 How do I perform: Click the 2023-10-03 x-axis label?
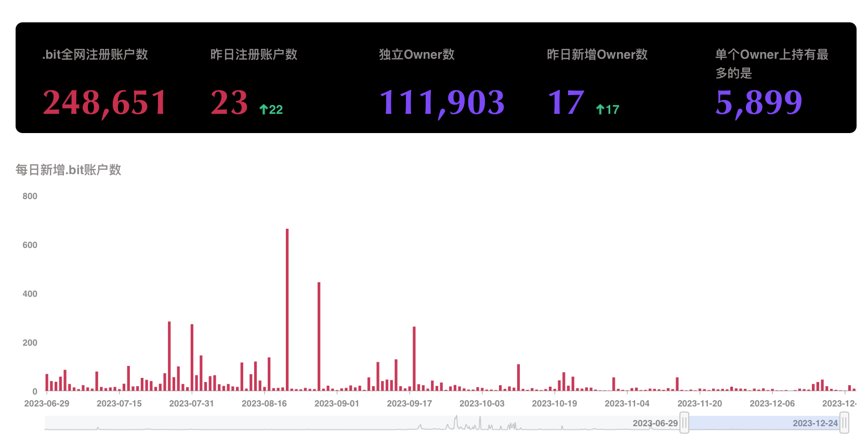pos(482,403)
